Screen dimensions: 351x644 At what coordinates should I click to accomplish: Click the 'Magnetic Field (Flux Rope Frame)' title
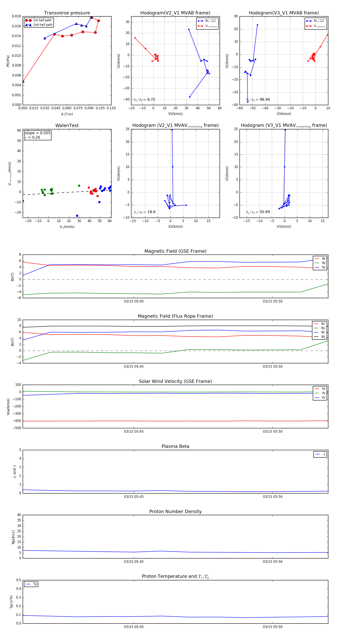pyautogui.click(x=175, y=316)
